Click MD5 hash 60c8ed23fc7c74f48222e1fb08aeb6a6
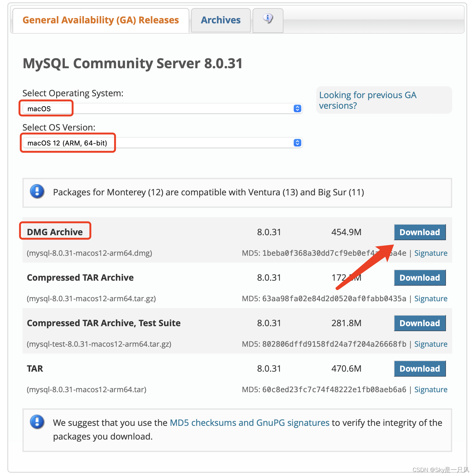474x476 pixels. coord(334,389)
